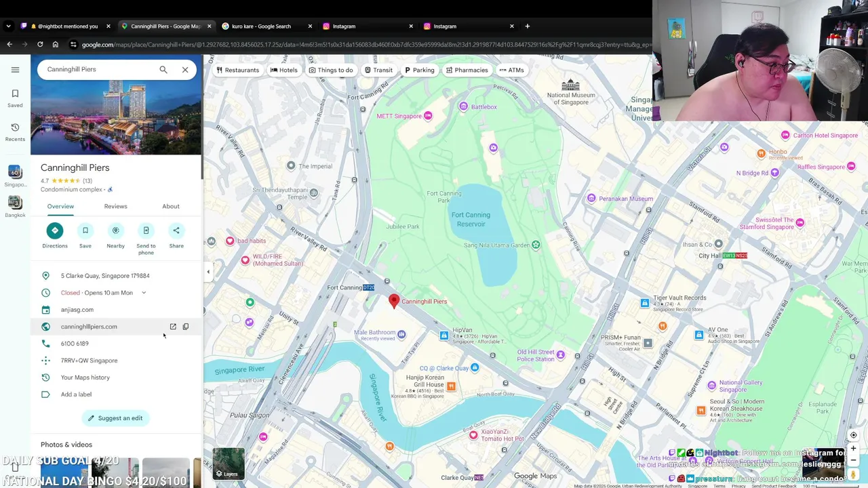Screen dimensions: 868x488
Task: Open the Saved places sidebar item
Action: coord(15,98)
